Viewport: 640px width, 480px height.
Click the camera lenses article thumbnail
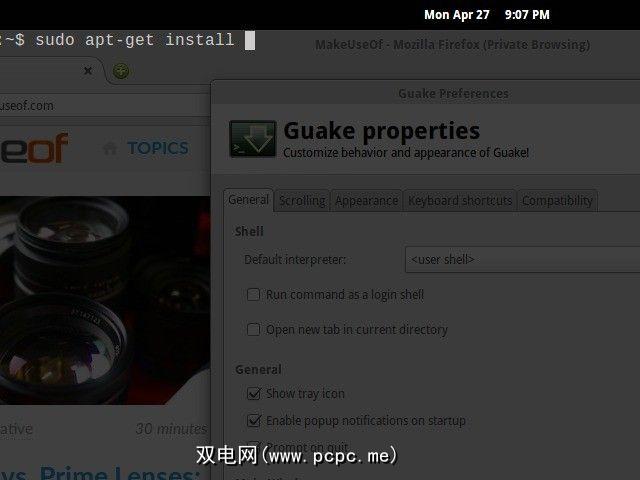[x=105, y=300]
